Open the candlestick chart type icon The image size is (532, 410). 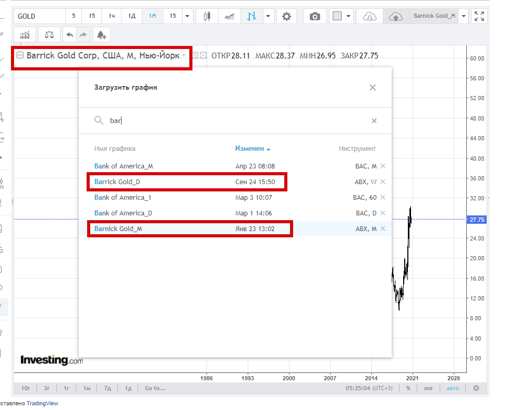[x=207, y=16]
